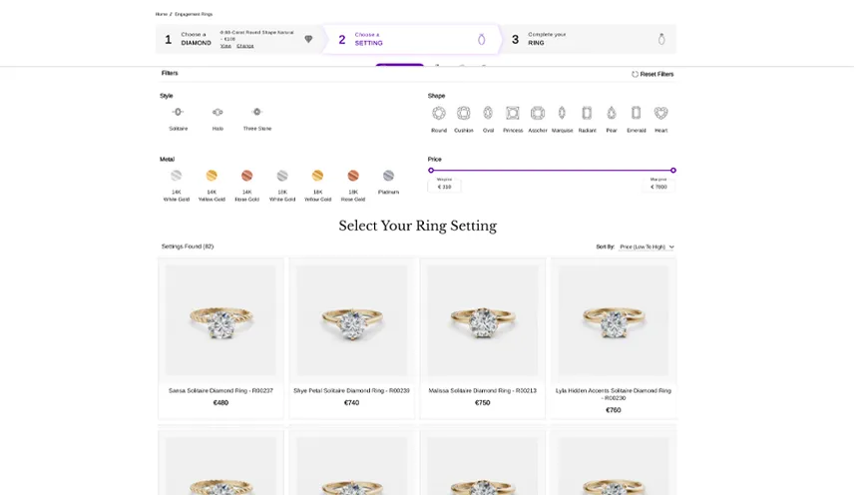Grab the minimum price slider handle

point(431,171)
